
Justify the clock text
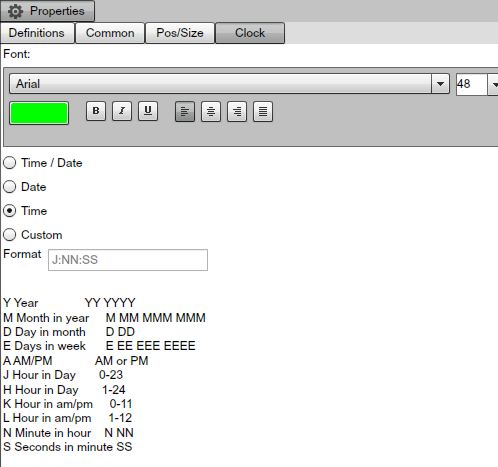(263, 112)
